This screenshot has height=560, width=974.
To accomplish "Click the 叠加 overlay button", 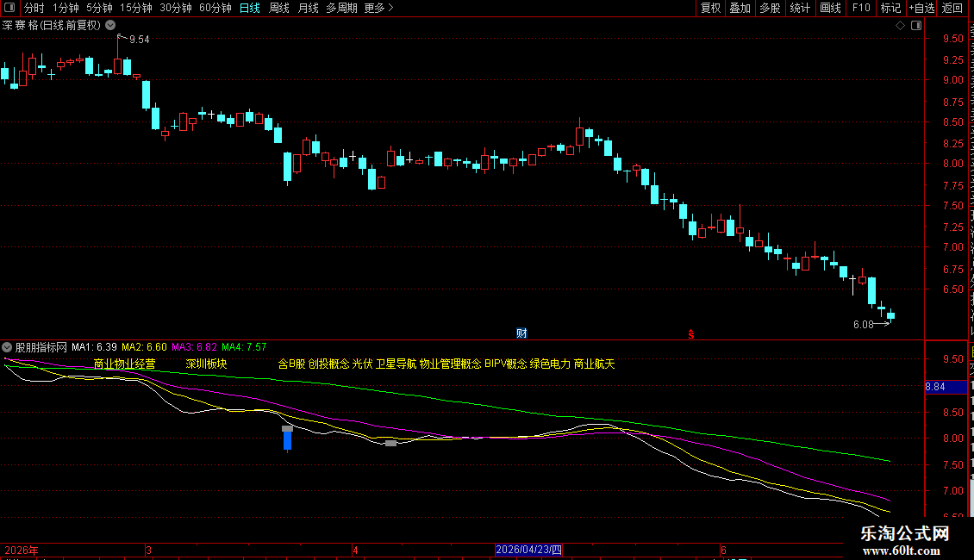I will (740, 8).
